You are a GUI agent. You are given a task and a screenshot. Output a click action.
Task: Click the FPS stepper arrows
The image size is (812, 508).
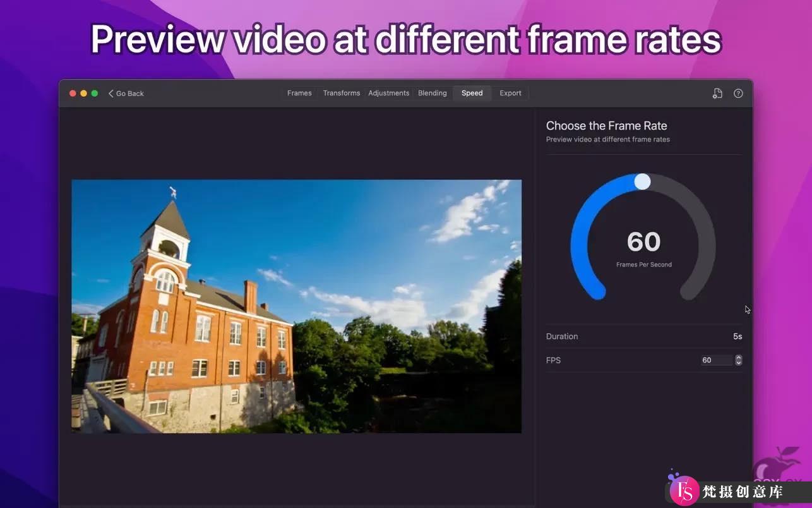point(738,360)
